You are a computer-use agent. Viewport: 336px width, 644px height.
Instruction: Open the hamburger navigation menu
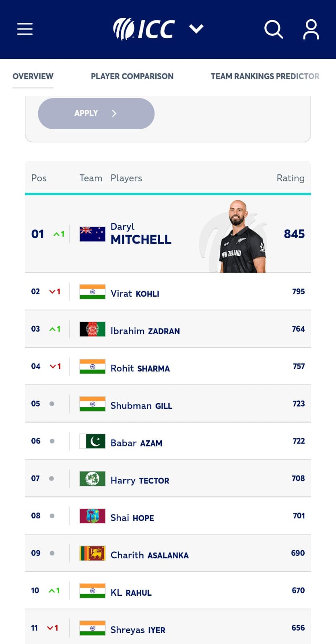pos(25,29)
